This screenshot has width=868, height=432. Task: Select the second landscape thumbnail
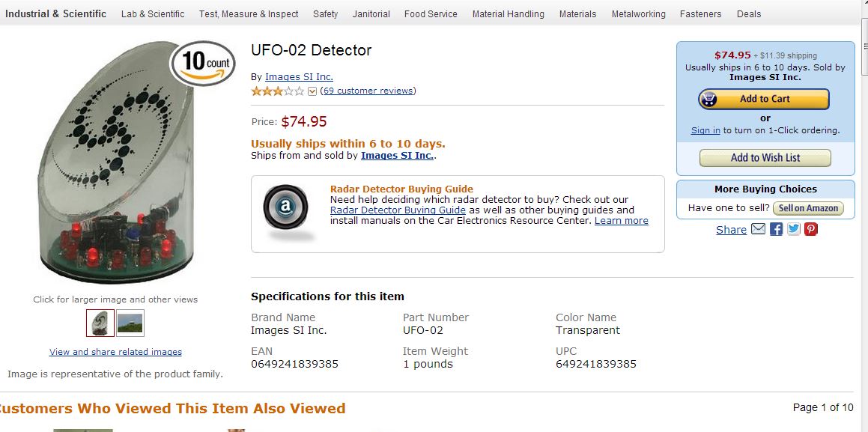tap(130, 323)
